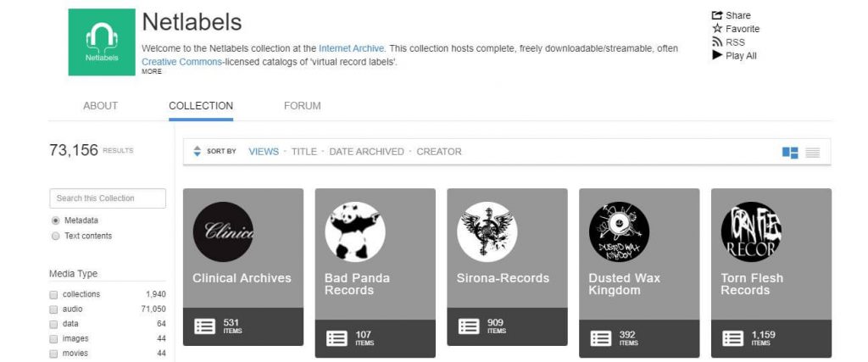868x362 pixels.
Task: Sort results by VIEWS
Action: pyautogui.click(x=264, y=152)
